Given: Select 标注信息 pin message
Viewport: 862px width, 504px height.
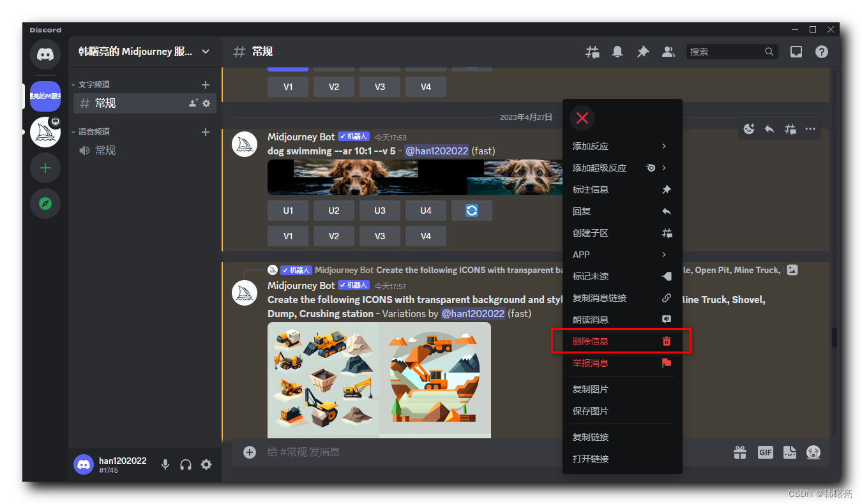Looking at the screenshot, I should 622,189.
